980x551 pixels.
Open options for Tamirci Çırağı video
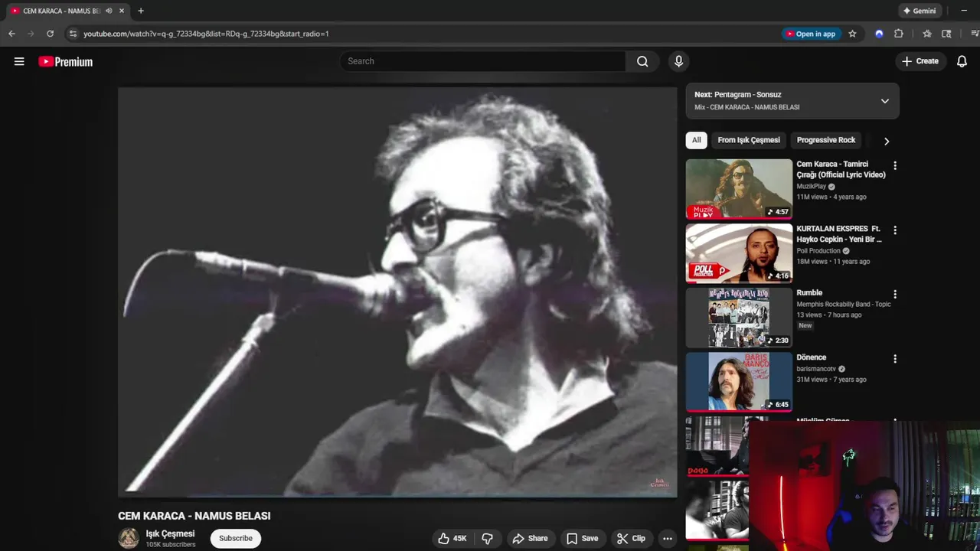tap(894, 165)
